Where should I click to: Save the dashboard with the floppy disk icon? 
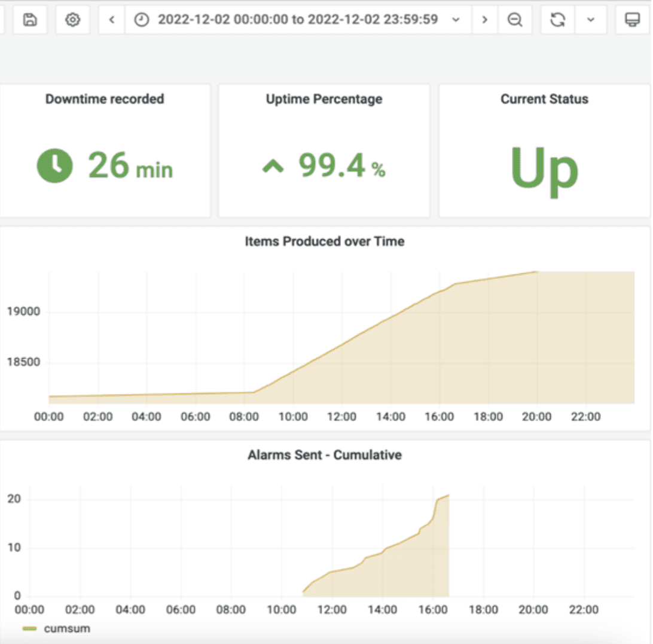click(30, 20)
